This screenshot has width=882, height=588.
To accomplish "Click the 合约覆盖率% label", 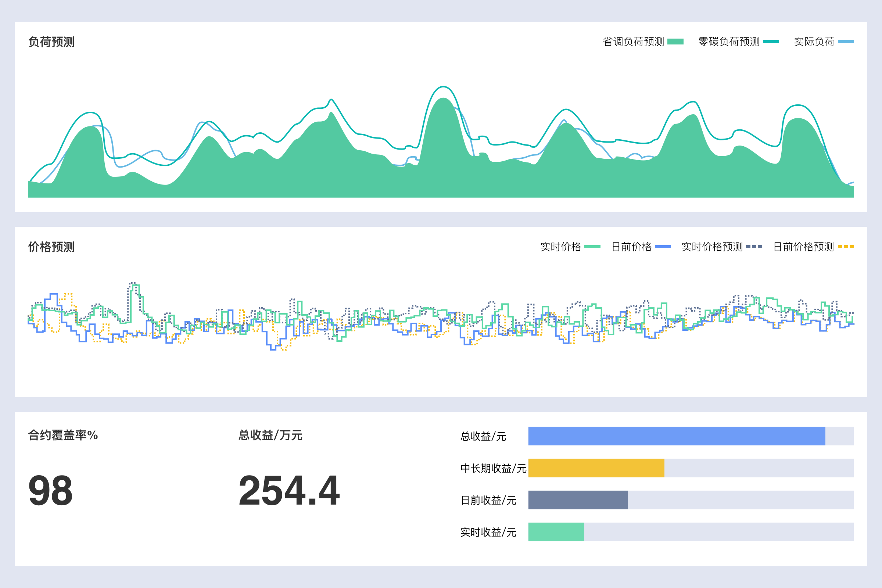I will pos(63,435).
